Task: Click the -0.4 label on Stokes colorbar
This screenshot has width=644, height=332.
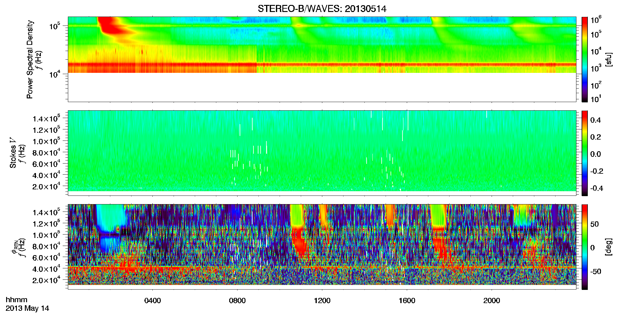Action: (597, 188)
